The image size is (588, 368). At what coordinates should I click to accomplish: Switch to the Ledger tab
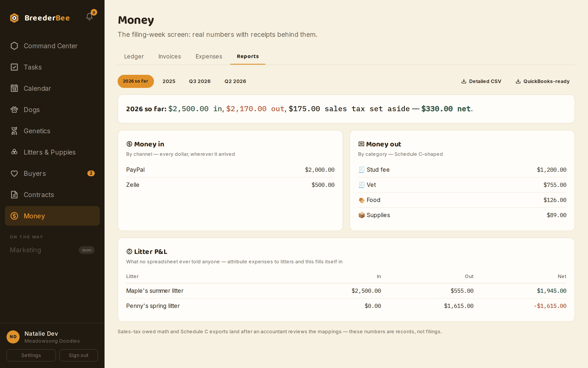(134, 56)
